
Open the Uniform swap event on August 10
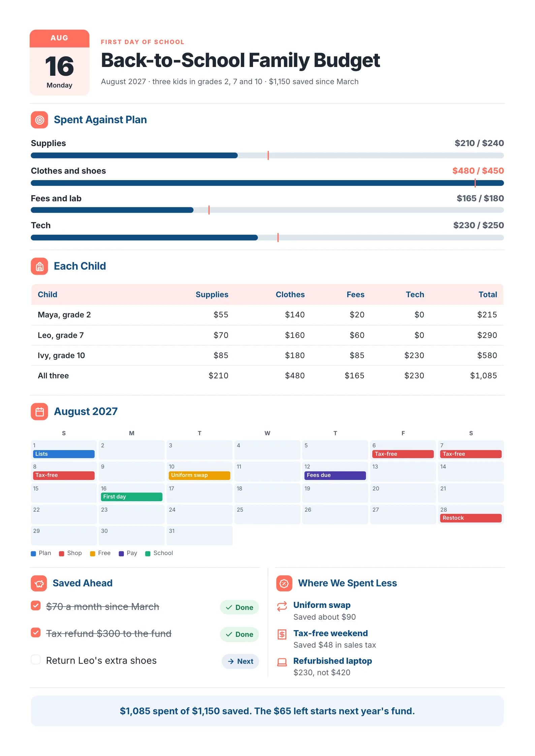tap(199, 475)
